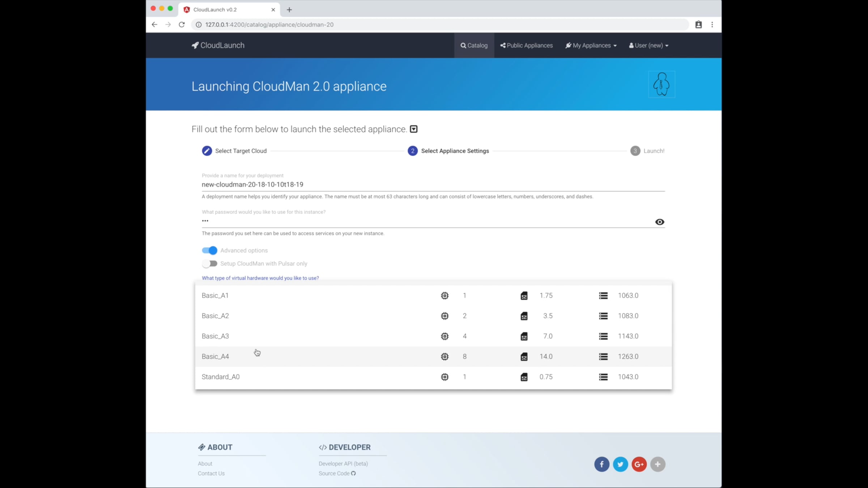Click the CPU icon in Basic_A2 row

pyautogui.click(x=445, y=316)
